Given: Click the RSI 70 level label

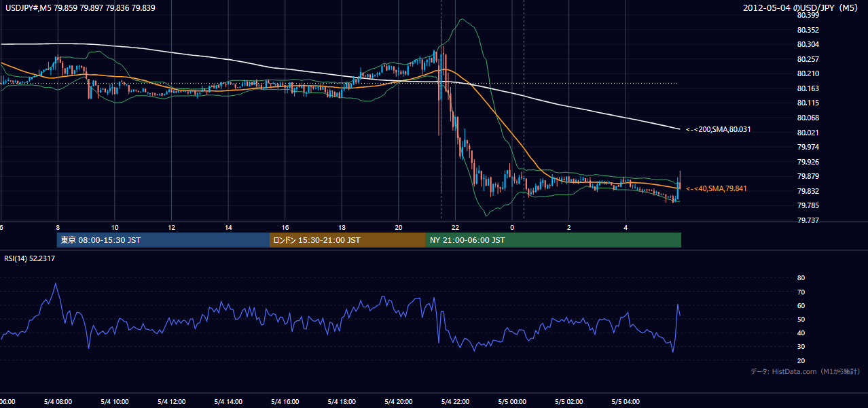Looking at the screenshot, I should coord(801,292).
